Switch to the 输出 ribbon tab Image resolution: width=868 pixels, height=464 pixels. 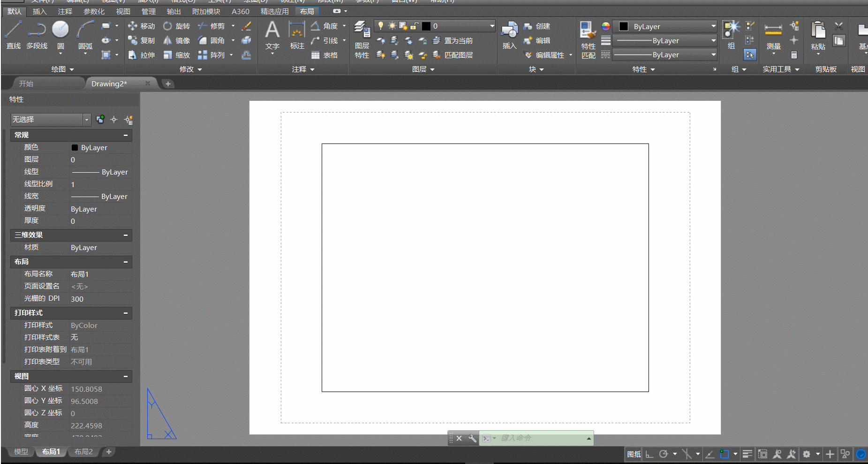click(174, 11)
